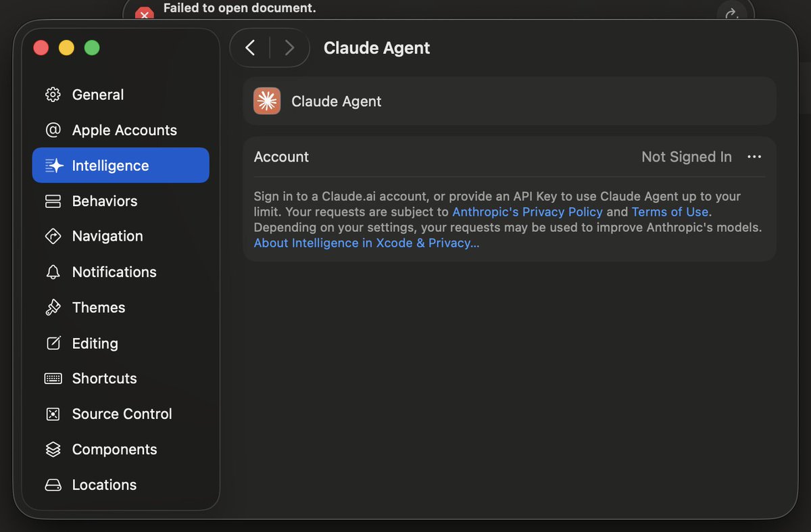Minimize the window with the yellow button
The height and width of the screenshot is (532, 811).
[x=66, y=48]
